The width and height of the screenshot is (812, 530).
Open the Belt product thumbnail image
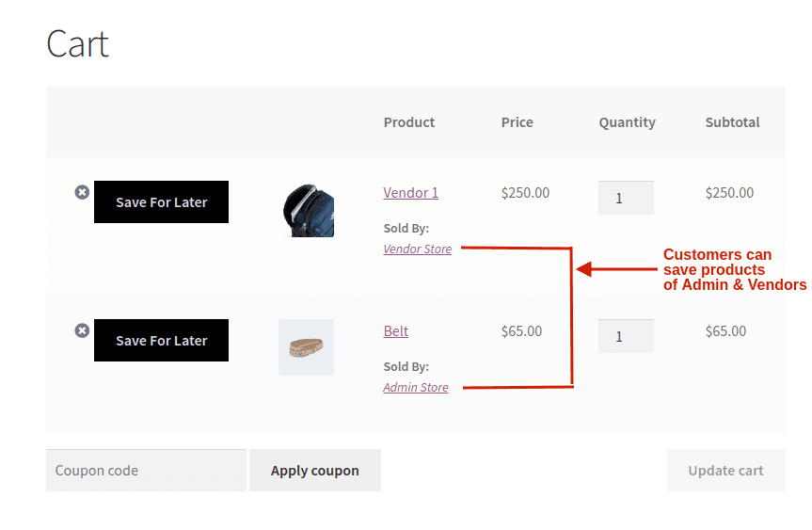tap(306, 347)
